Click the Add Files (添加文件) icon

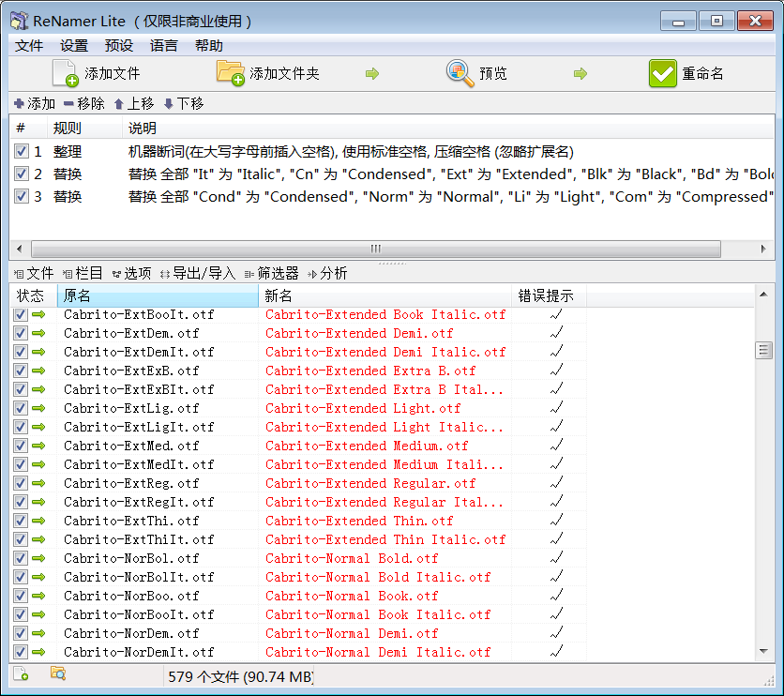click(x=65, y=73)
